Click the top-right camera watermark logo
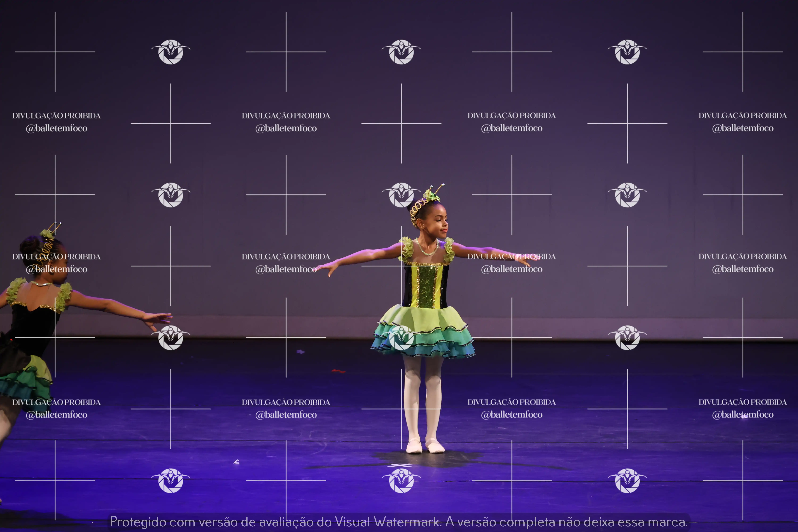This screenshot has height=532, width=798. coord(627,52)
